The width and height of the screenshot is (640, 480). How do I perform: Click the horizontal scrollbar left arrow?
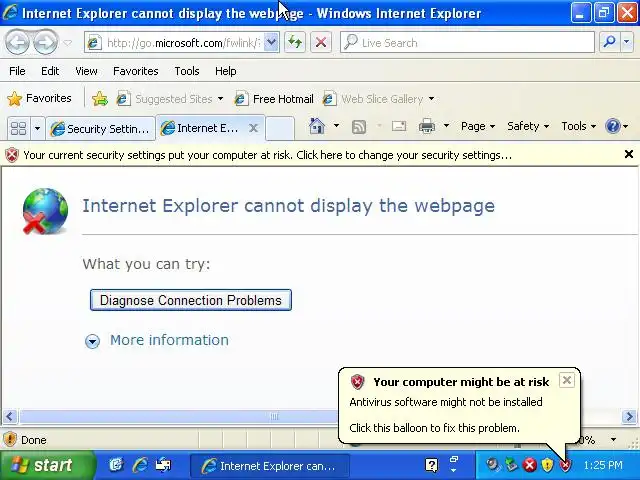point(10,417)
